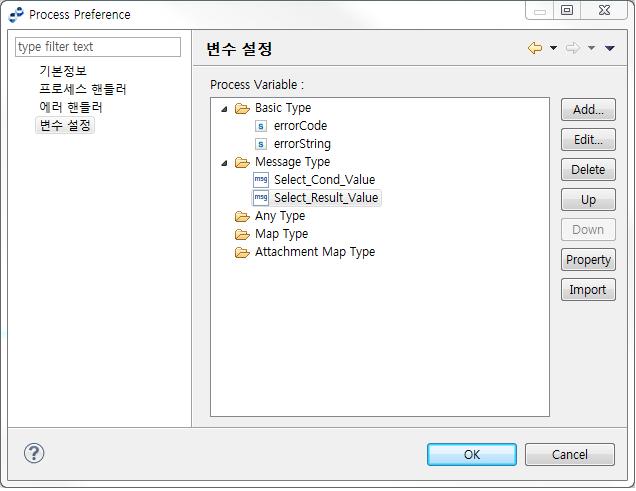Close the Process Preference dialog

point(604,10)
